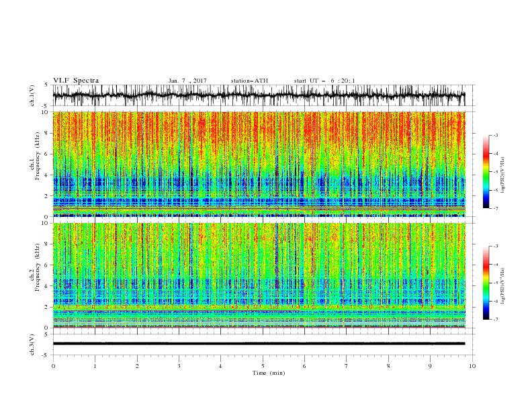This screenshot has height=411, width=532.
Task: Click time axis tick label 4
Action: click(220, 366)
